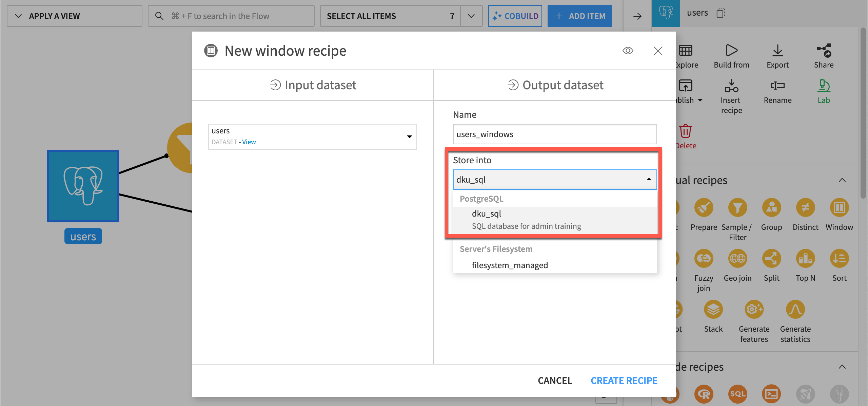This screenshot has height=406, width=868.
Task: Click the Stack recipe icon
Action: point(713,309)
